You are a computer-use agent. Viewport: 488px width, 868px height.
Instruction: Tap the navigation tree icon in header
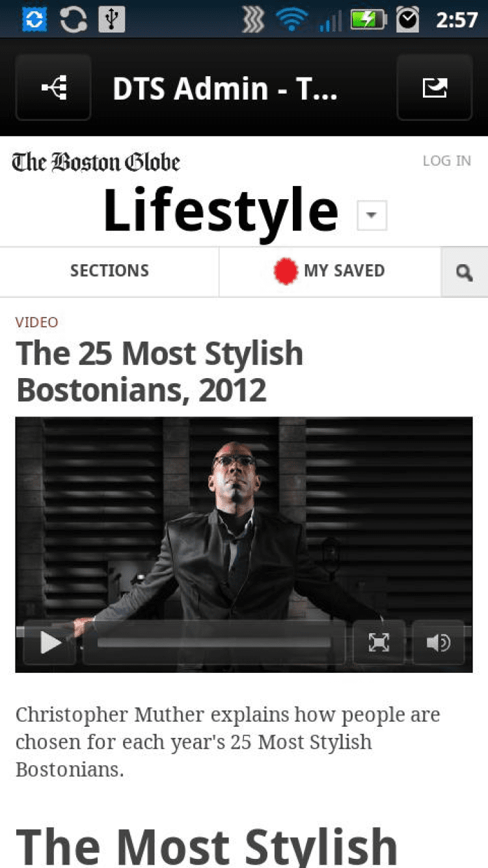pyautogui.click(x=53, y=88)
